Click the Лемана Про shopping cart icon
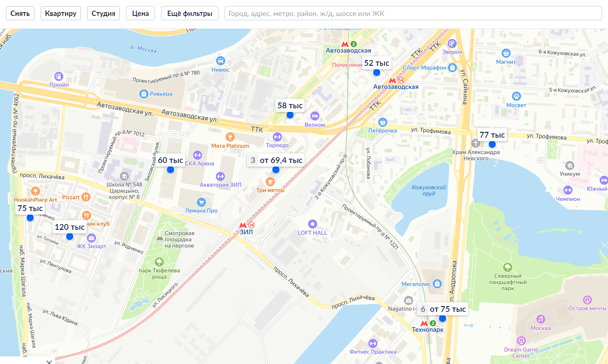 click(x=201, y=202)
